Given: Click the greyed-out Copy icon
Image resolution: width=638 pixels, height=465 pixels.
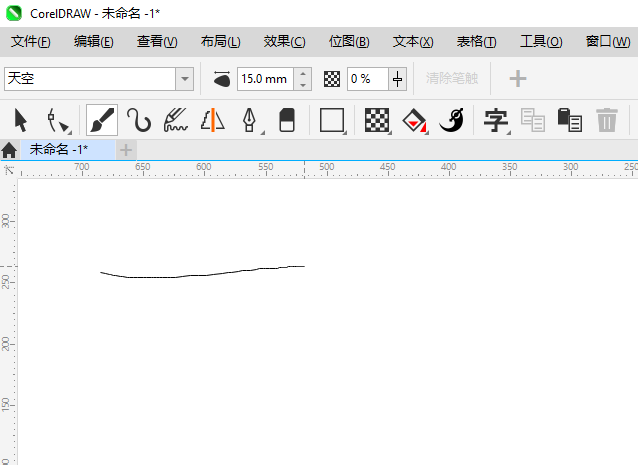Looking at the screenshot, I should (x=533, y=120).
